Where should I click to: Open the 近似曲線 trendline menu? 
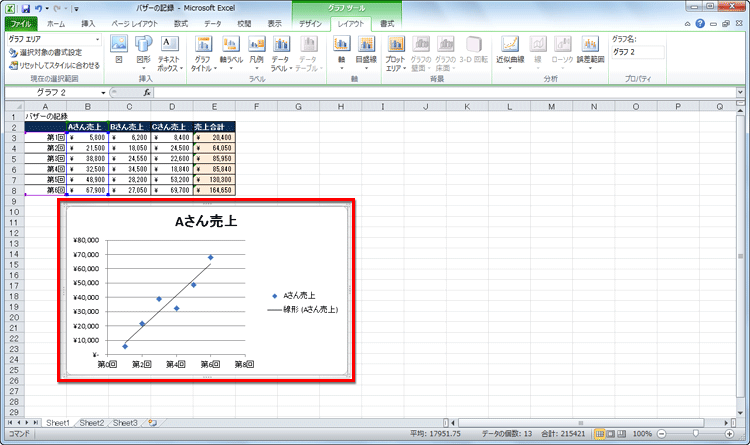tap(510, 53)
